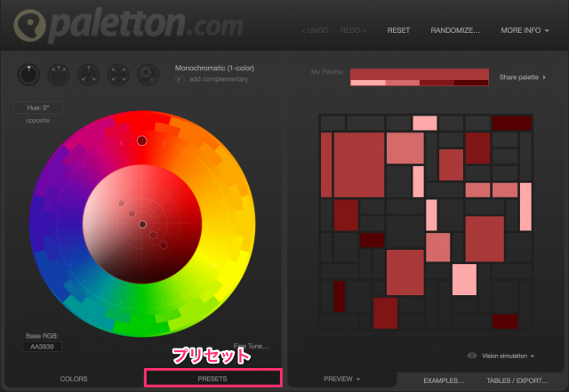
Task: Click the Paletton logo icon
Action: pos(29,26)
